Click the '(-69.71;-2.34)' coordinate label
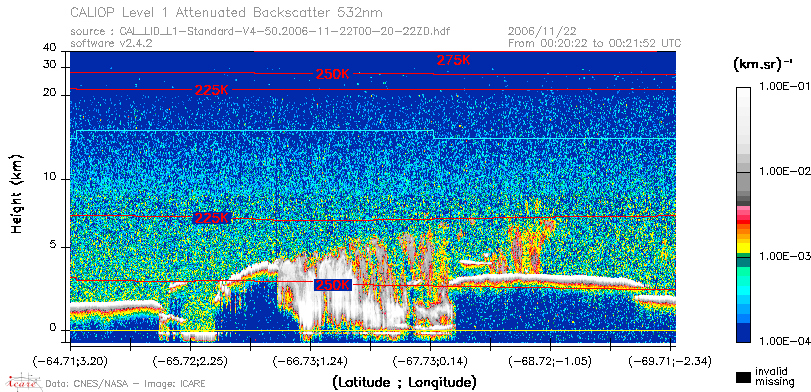 tap(670, 361)
